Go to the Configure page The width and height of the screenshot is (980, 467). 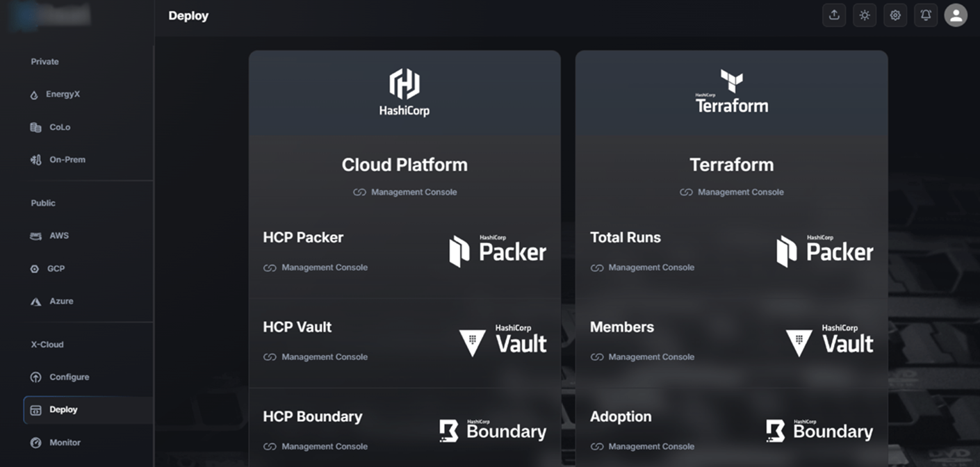[x=70, y=377]
